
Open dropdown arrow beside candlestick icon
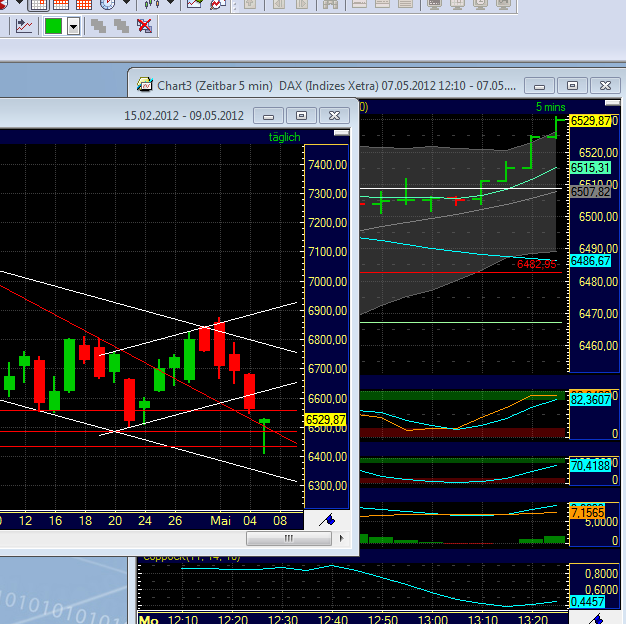[x=170, y=3]
